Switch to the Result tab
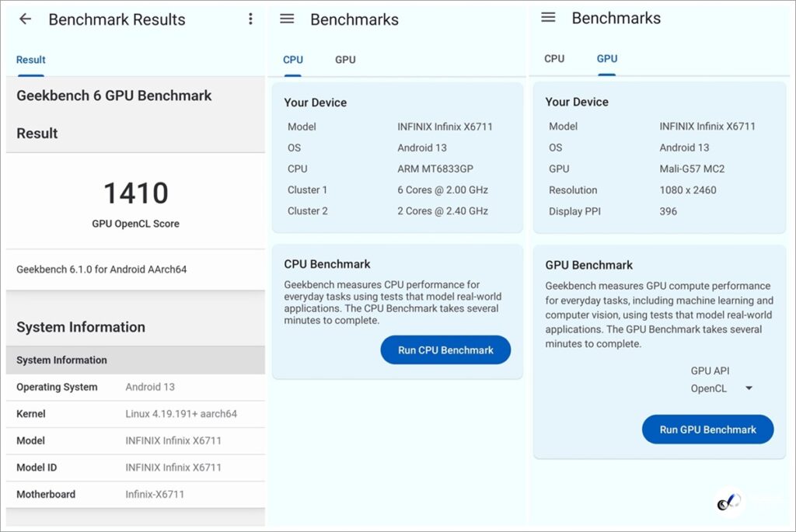 31,60
